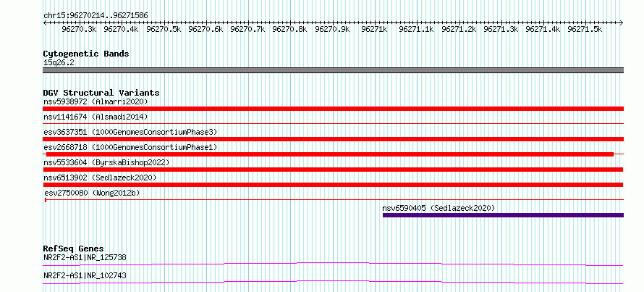Click the 96270.4k ruler tick label

click(121, 29)
